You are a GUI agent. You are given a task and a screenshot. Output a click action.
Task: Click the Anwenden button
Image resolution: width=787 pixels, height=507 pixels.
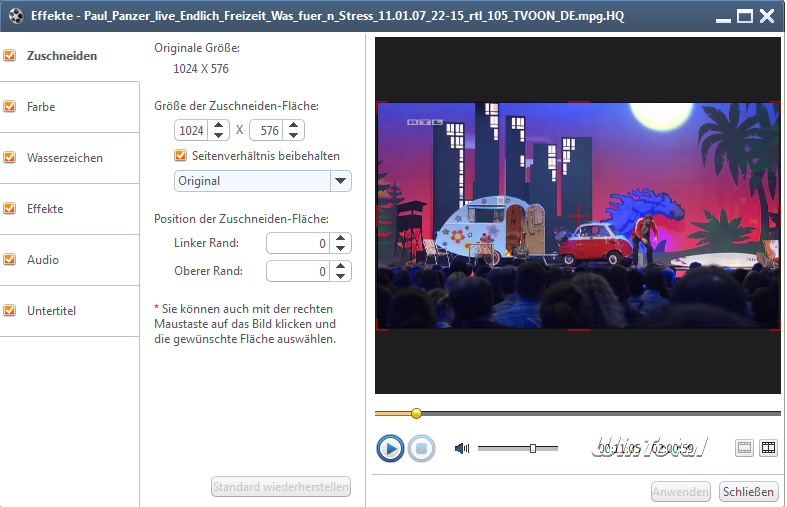click(681, 491)
